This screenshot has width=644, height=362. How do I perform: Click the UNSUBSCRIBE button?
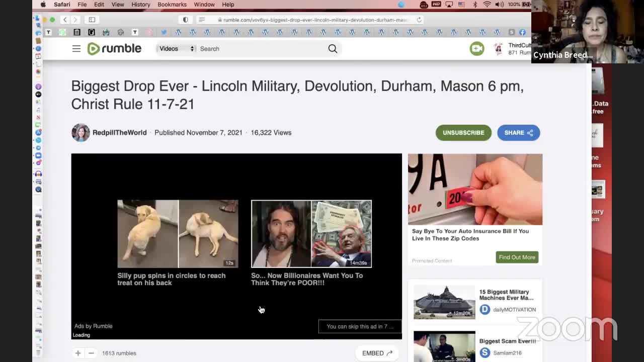463,133
